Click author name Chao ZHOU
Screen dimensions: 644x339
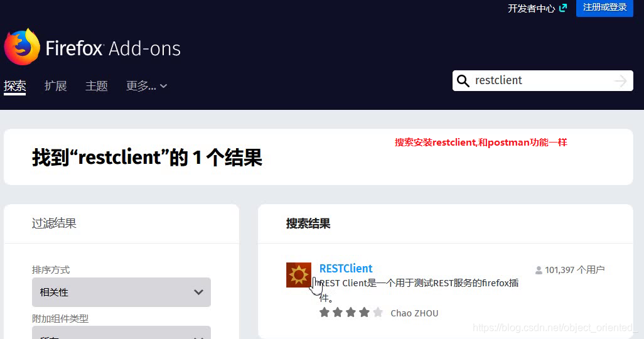pos(414,313)
